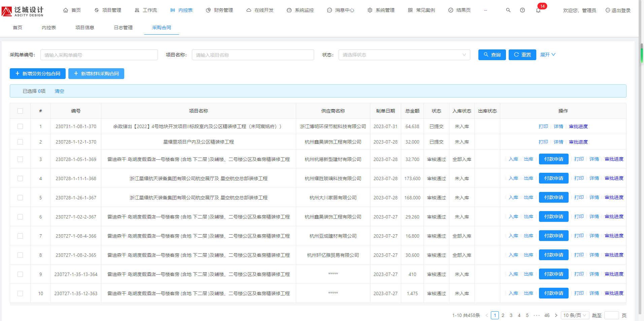Viewport: 644px width, 321px height.
Task: Go to previous page arrow in pagination
Action: 486,315
